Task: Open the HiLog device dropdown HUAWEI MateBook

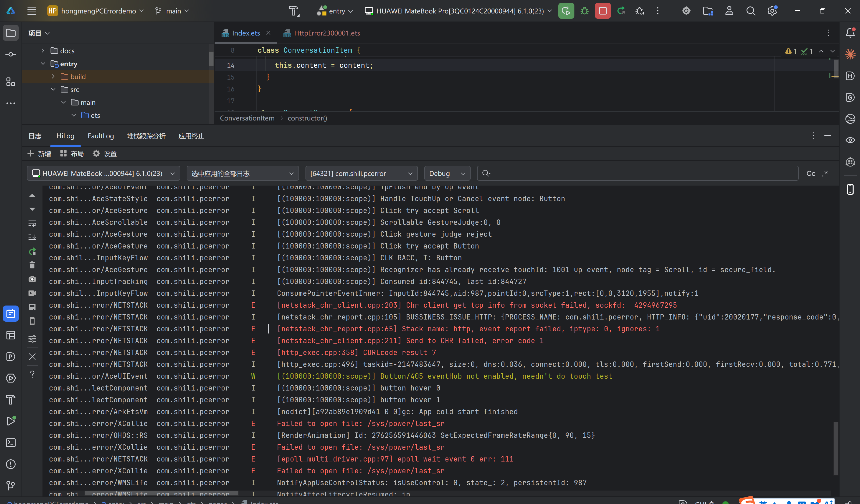Action: coord(104,173)
